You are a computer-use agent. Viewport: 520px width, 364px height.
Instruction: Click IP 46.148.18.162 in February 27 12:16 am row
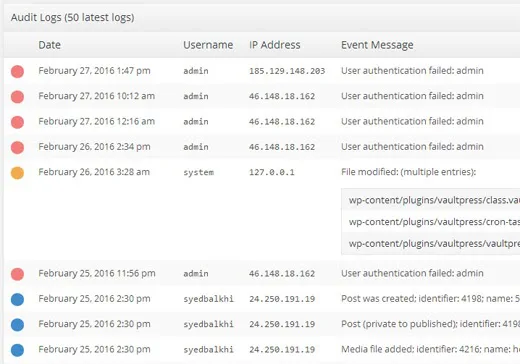[x=282, y=122]
